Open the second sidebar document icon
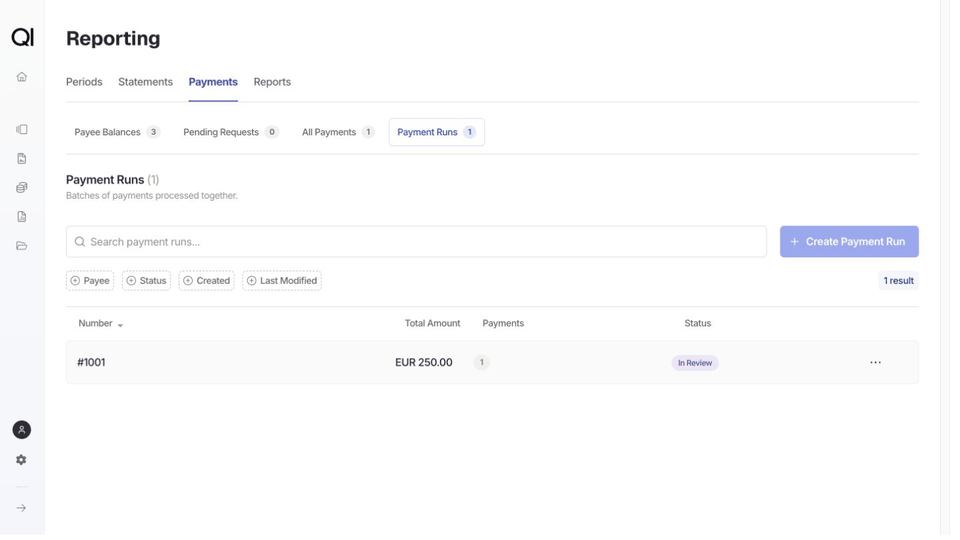Viewport: 960px width, 540px height. 21,159
